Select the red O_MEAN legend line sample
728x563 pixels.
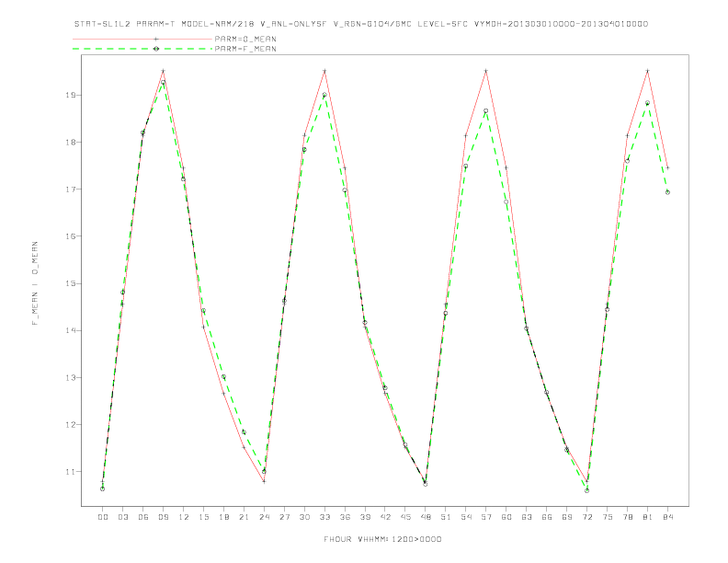click(x=142, y=39)
